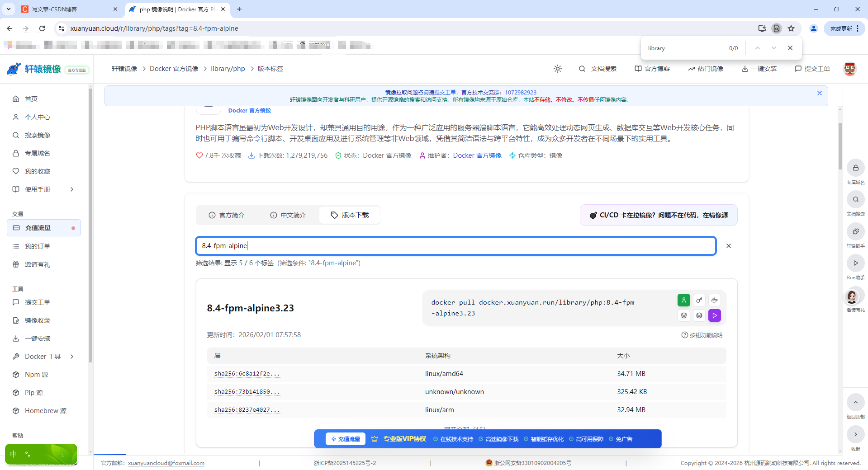Toggle light/dark theme sun icon
The image size is (868, 470).
[558, 69]
